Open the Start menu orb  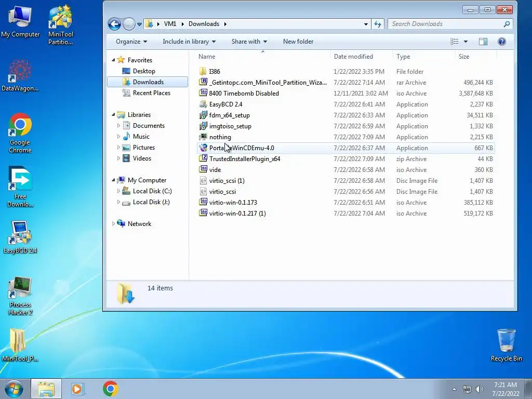14,389
